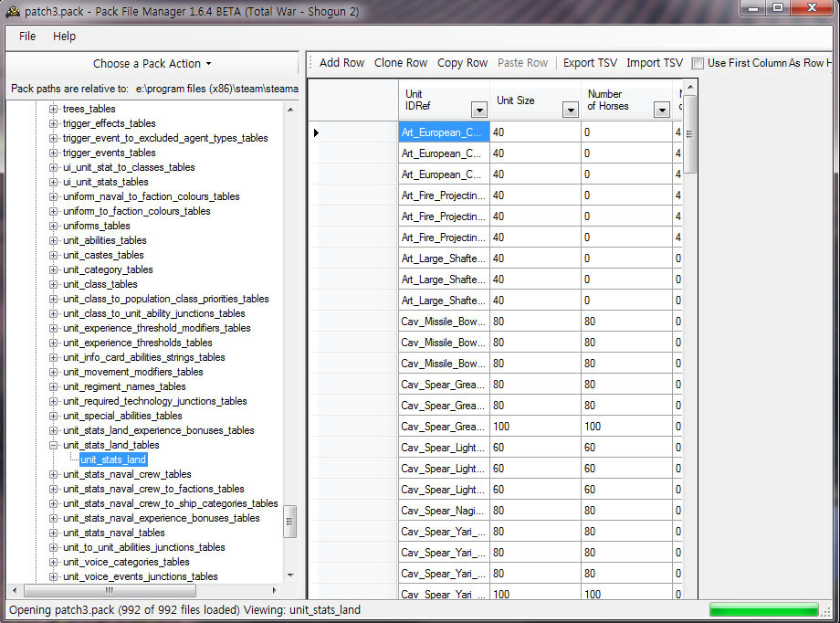Open the Choose a Pack Action dropdown
The height and width of the screenshot is (623, 840).
152,64
